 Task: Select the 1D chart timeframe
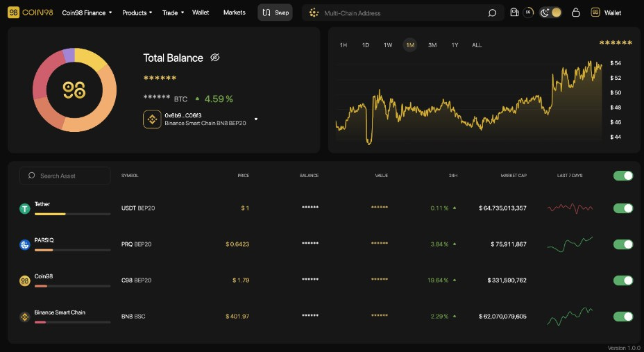click(366, 45)
